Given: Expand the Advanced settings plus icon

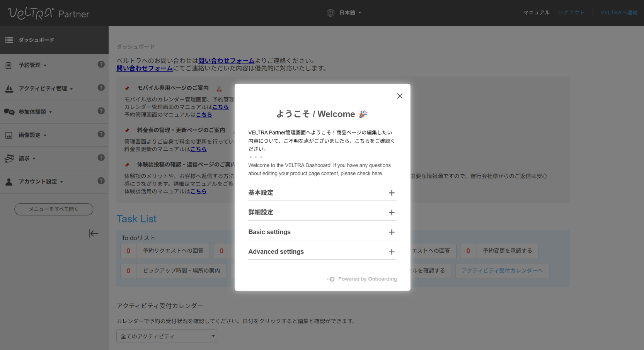Looking at the screenshot, I should pyautogui.click(x=392, y=252).
